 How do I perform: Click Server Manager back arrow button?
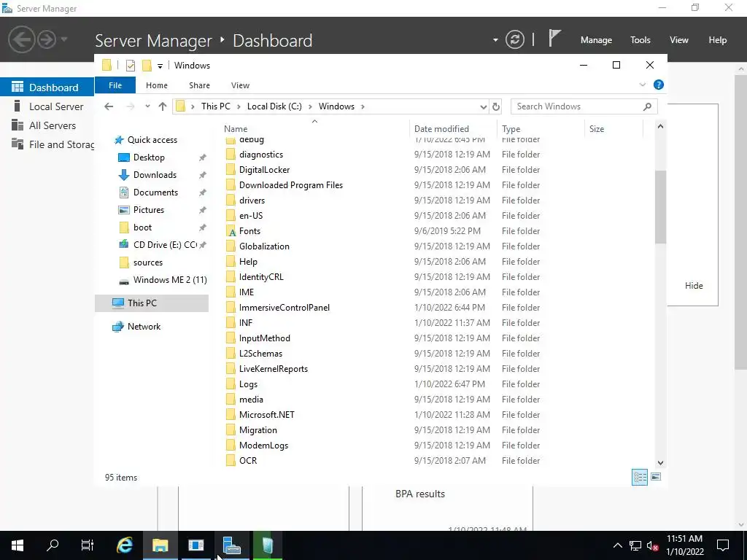coord(21,39)
